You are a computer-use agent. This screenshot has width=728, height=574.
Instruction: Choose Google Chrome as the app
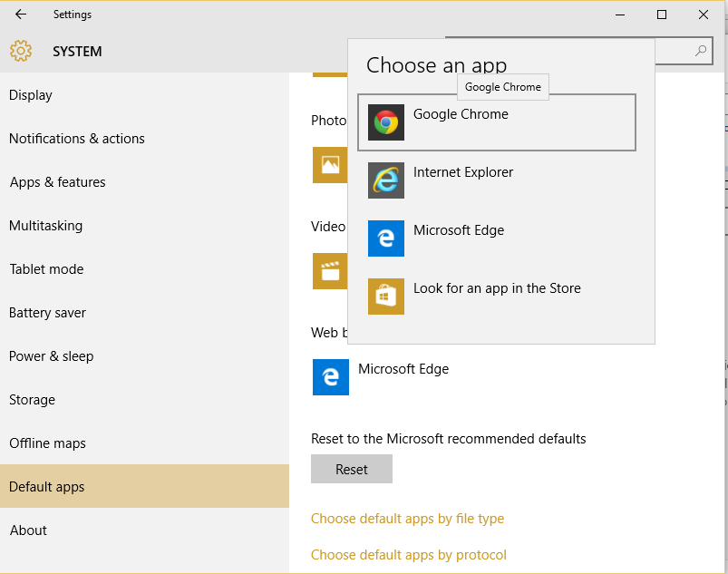pos(497,122)
